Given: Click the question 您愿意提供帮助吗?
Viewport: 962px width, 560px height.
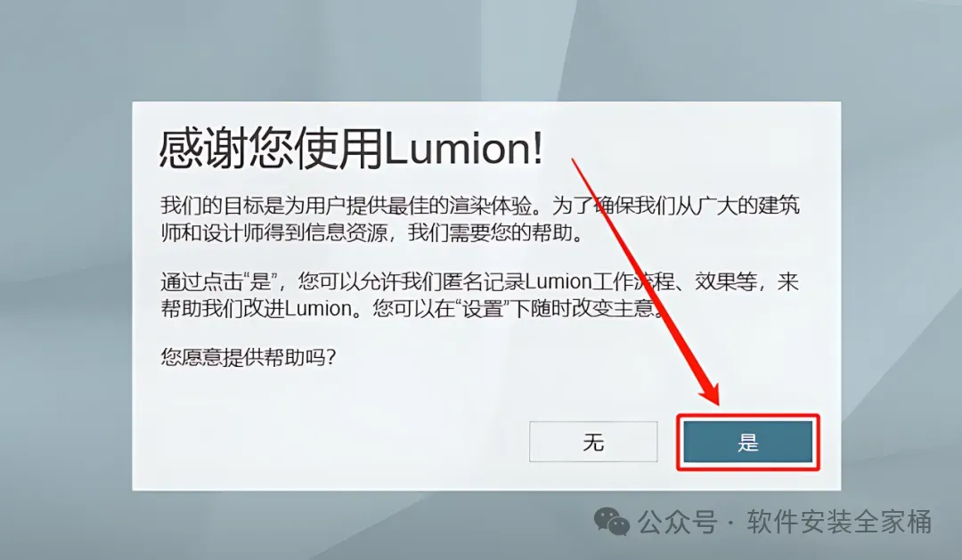Looking at the screenshot, I should coord(249,356).
